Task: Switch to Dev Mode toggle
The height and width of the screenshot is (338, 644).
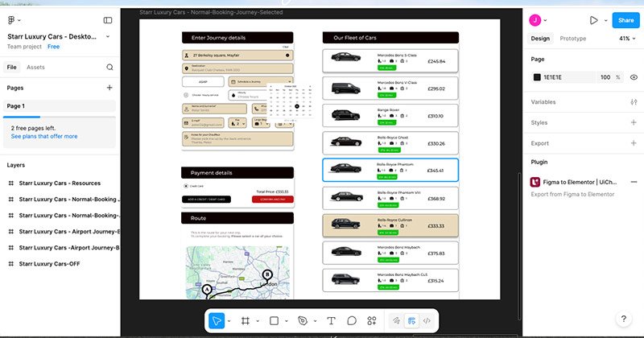Action: (x=427, y=320)
